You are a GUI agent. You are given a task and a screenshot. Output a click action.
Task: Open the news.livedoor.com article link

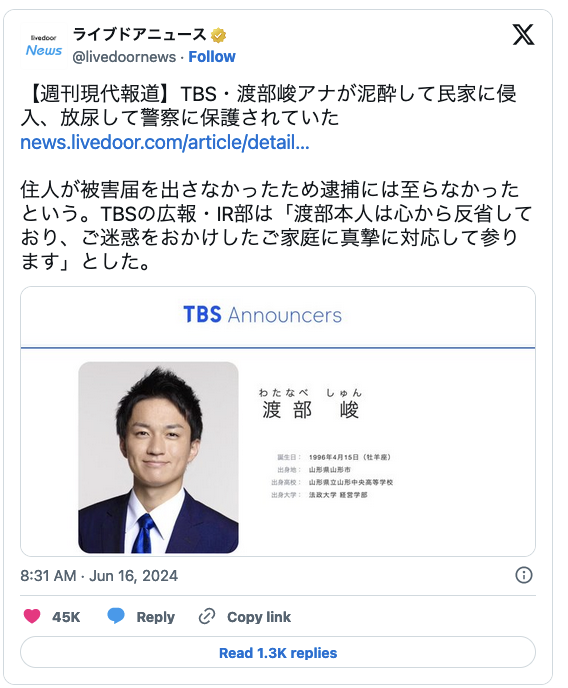tap(165, 142)
